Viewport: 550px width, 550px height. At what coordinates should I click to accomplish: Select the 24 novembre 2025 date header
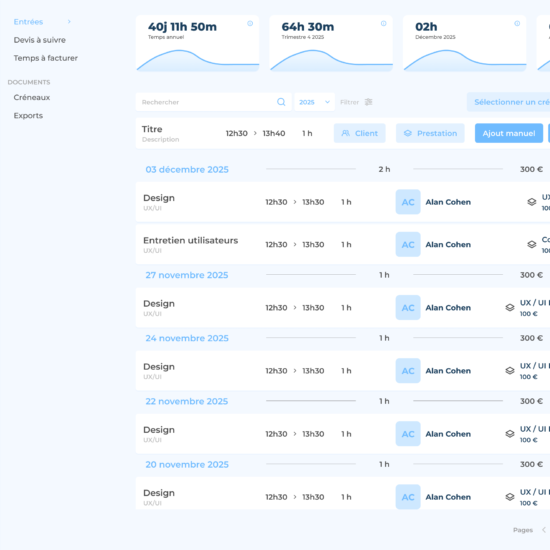(187, 338)
